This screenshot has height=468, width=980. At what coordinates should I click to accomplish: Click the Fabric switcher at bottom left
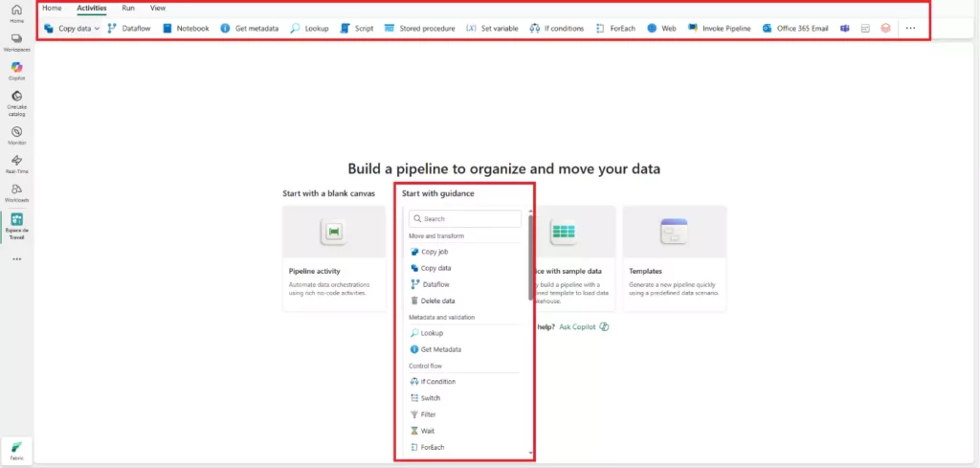coord(17,450)
